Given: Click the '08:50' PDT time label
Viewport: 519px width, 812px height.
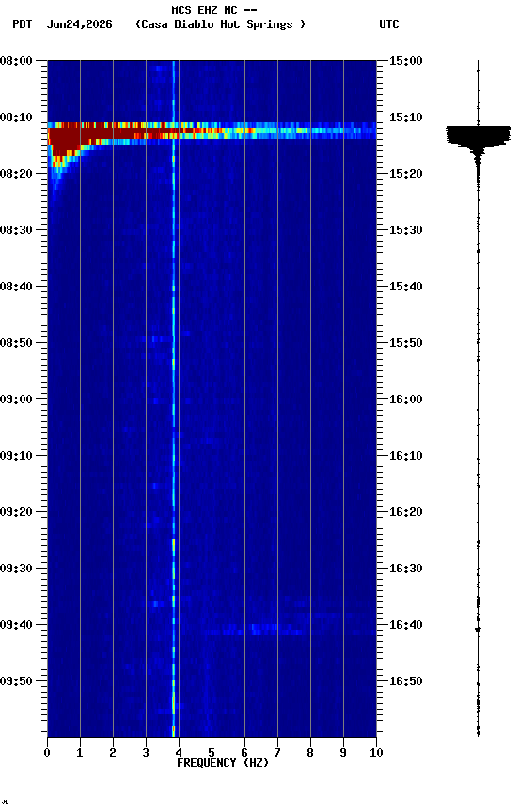Looking at the screenshot, I should tap(16, 343).
